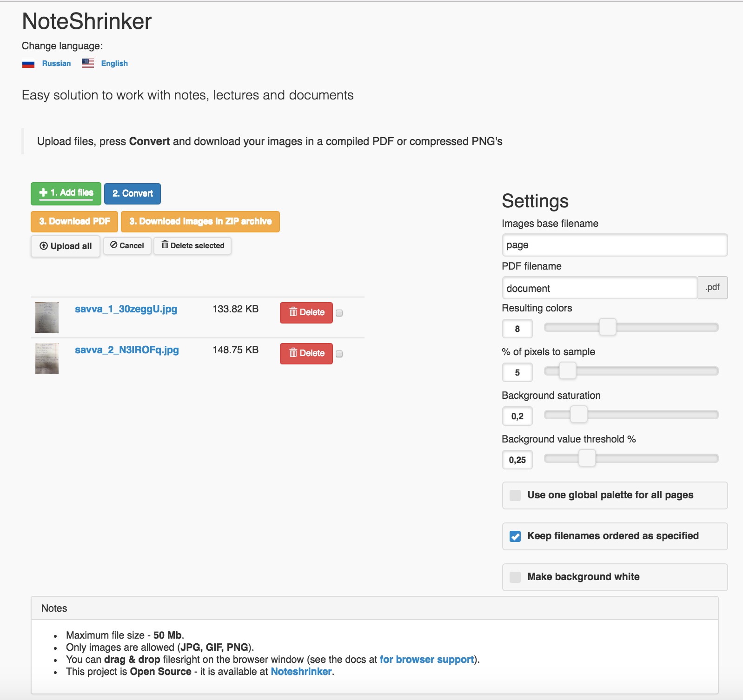Click the 2. Convert button
The image size is (743, 700).
(x=133, y=194)
